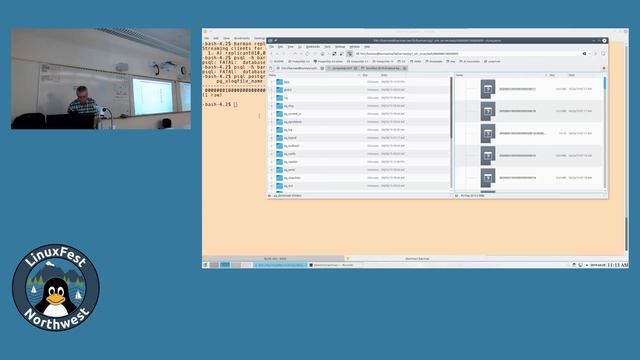Image resolution: width=640 pixels, height=360 pixels.
Task: Open the Settings menu in Konqueror
Action: point(340,47)
